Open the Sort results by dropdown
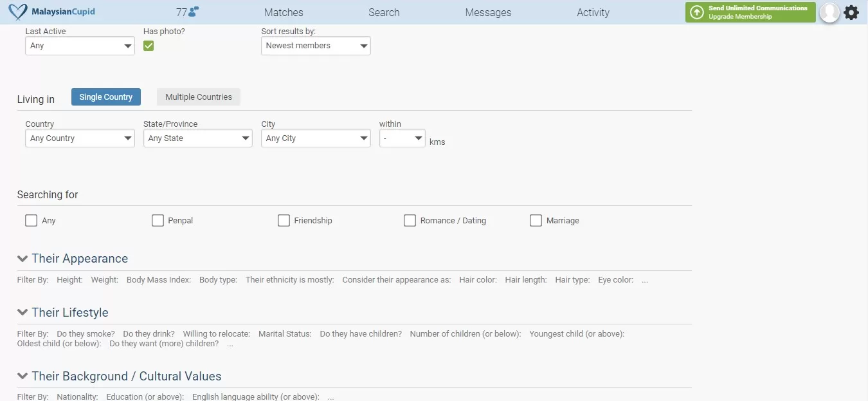The height and width of the screenshot is (401, 868). 315,46
